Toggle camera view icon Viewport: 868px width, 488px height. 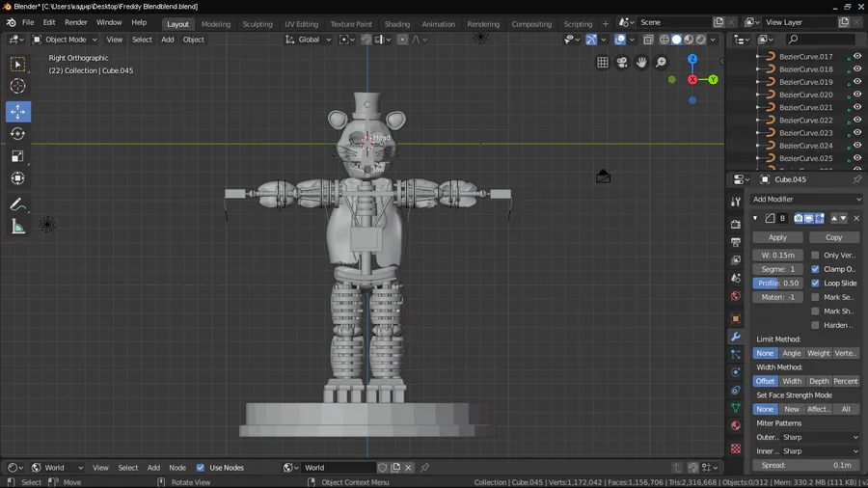[622, 62]
